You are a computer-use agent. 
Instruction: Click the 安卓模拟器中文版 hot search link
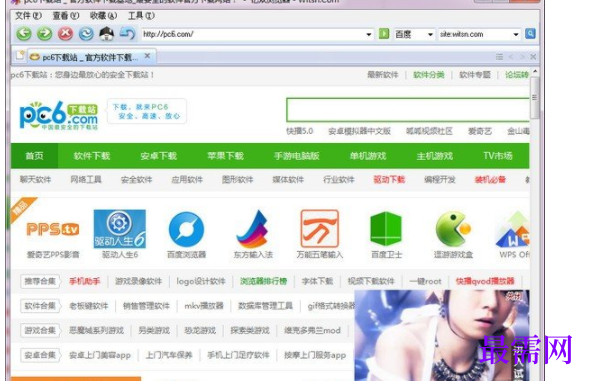pos(359,131)
